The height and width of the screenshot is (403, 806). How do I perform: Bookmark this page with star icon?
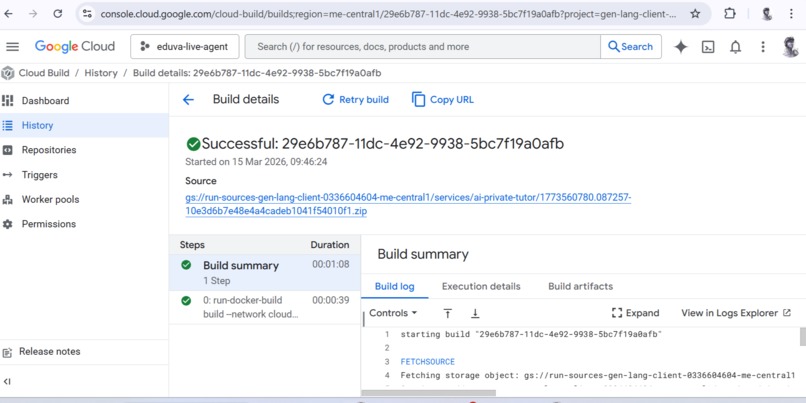point(695,14)
